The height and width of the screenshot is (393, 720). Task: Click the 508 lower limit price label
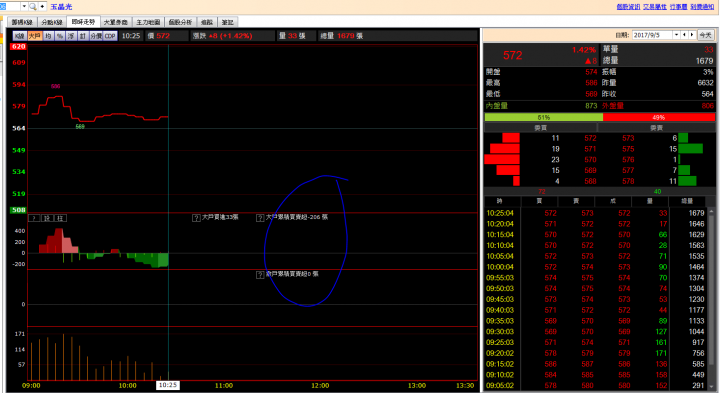(18, 210)
